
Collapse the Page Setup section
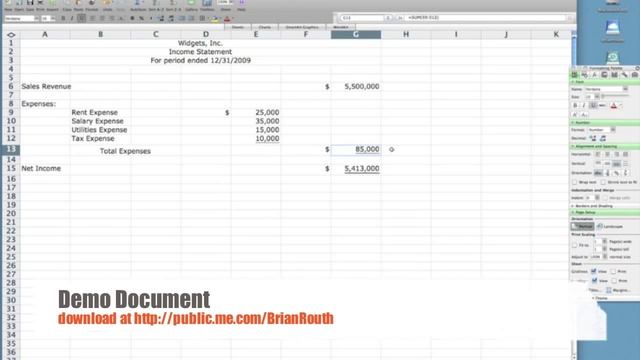click(573, 212)
